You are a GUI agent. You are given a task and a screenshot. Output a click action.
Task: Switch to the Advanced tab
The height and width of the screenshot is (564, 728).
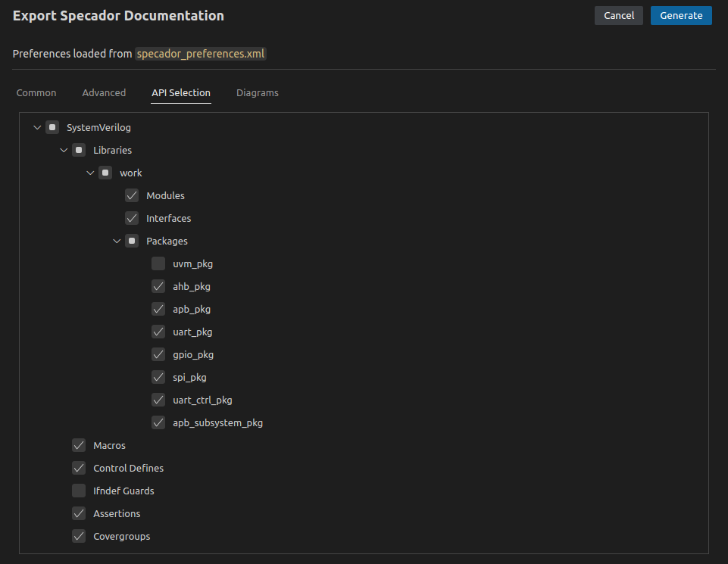(x=104, y=92)
